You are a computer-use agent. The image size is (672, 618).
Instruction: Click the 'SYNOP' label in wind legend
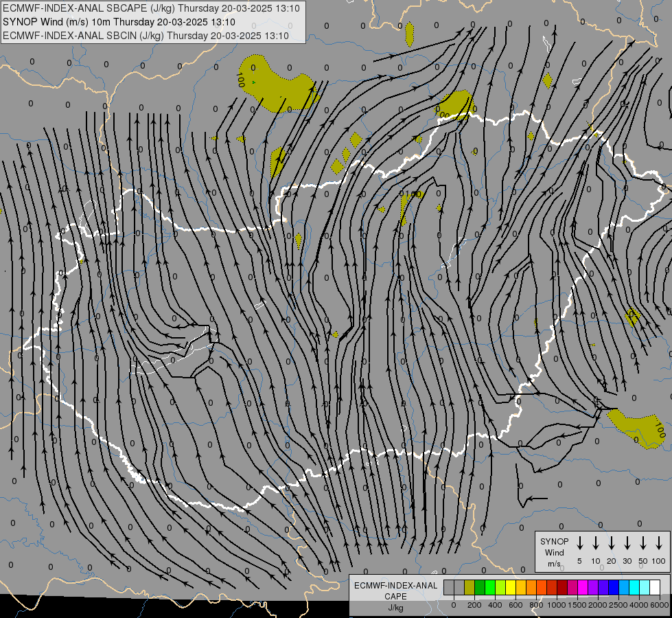[x=554, y=541]
